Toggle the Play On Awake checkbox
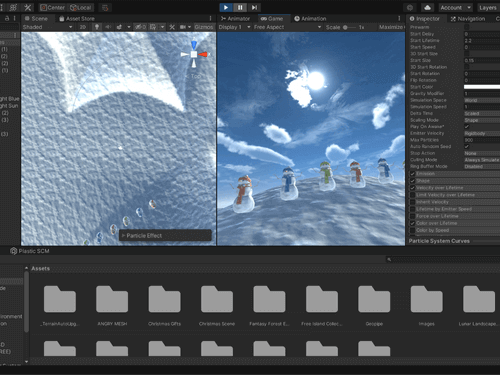Image resolution: width=500 pixels, height=375 pixels. [x=467, y=127]
